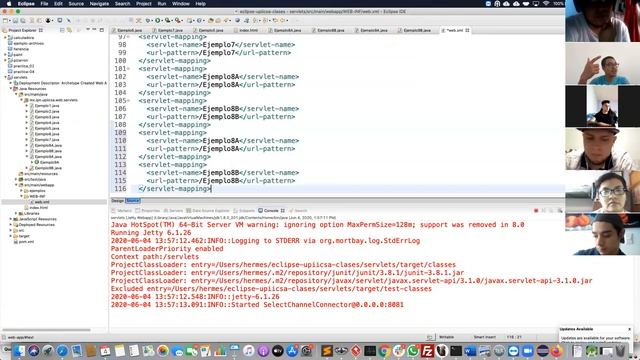Collapse All in Project Explorer toolbar
640x360 pixels.
point(62,30)
